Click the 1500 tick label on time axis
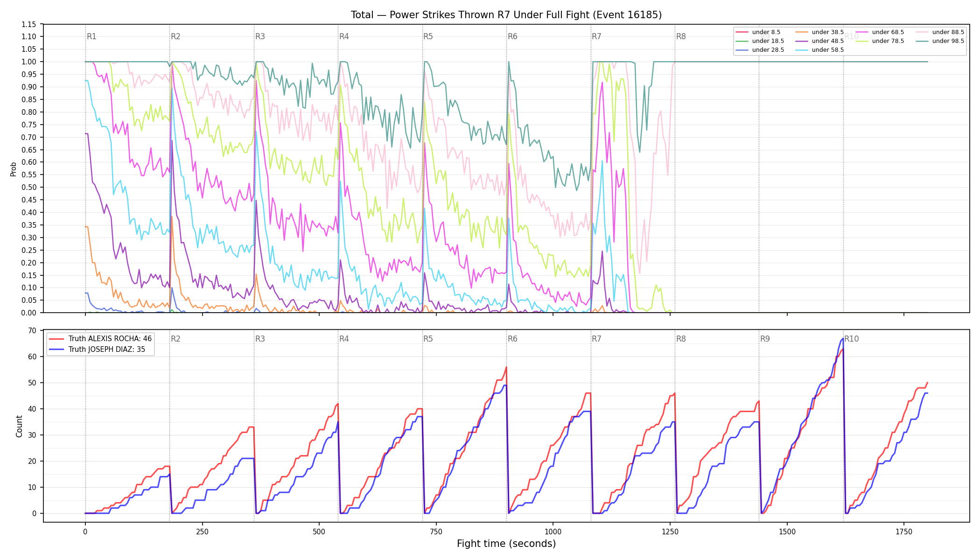The height and width of the screenshot is (560, 980). point(787,532)
